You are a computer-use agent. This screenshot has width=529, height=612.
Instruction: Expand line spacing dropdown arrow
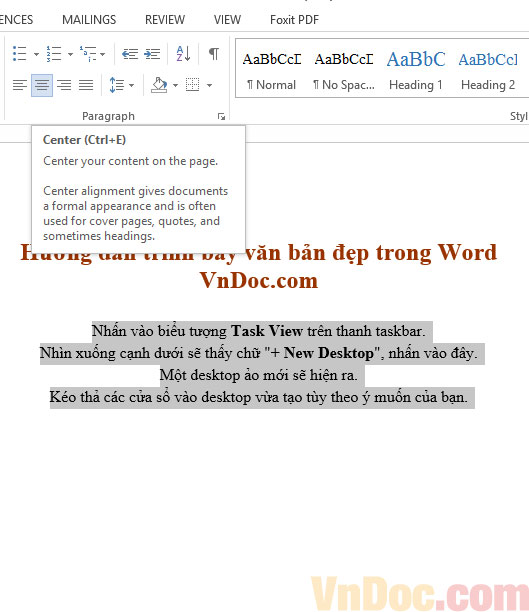point(132,85)
